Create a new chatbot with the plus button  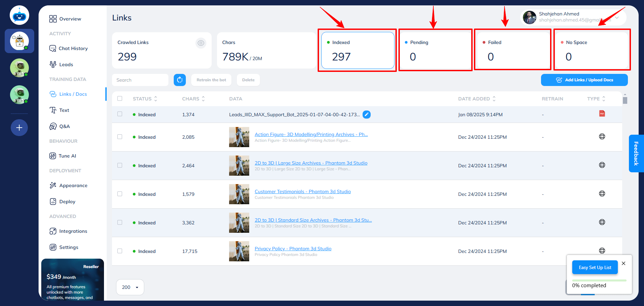point(19,128)
